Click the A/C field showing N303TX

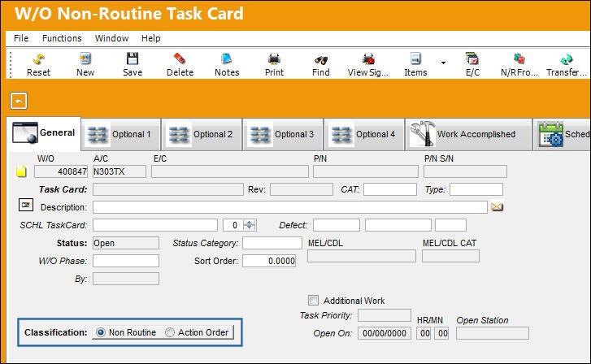click(120, 171)
